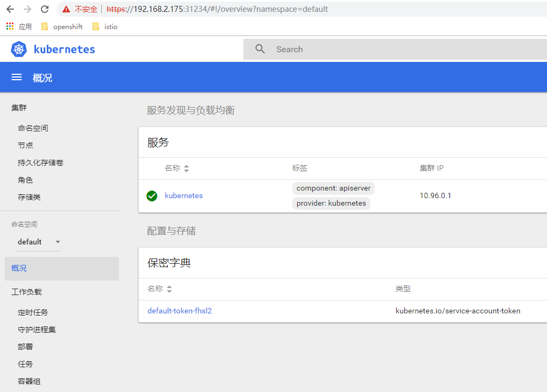The height and width of the screenshot is (392, 547).
Task: Open 存储类 storage classes page
Action: pos(29,197)
